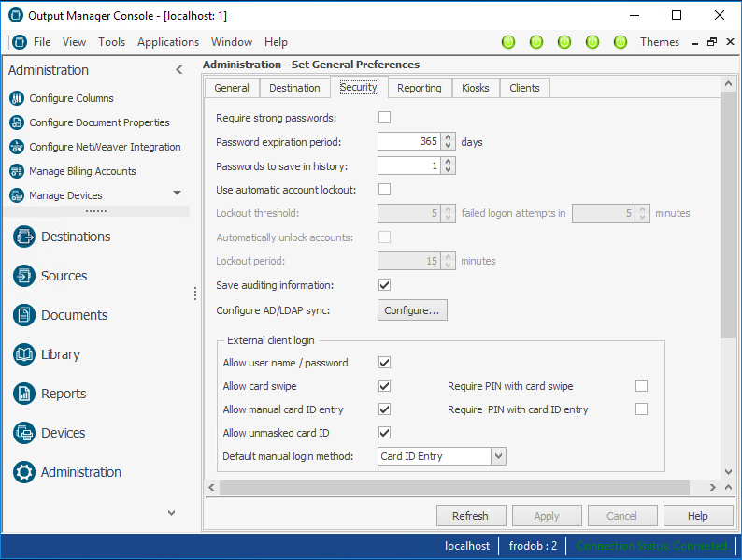Image resolution: width=742 pixels, height=560 pixels.
Task: Click the vertical scrollbar thumb
Action: point(728,215)
